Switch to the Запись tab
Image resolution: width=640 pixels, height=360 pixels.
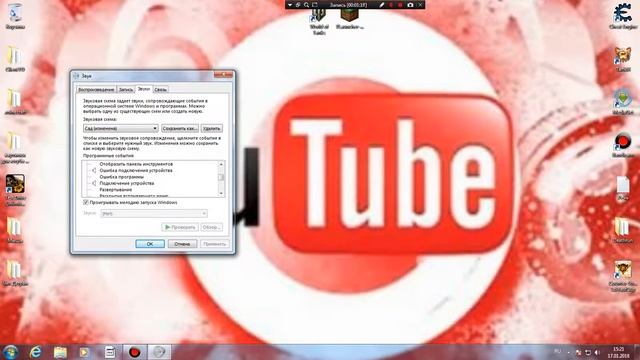126,89
